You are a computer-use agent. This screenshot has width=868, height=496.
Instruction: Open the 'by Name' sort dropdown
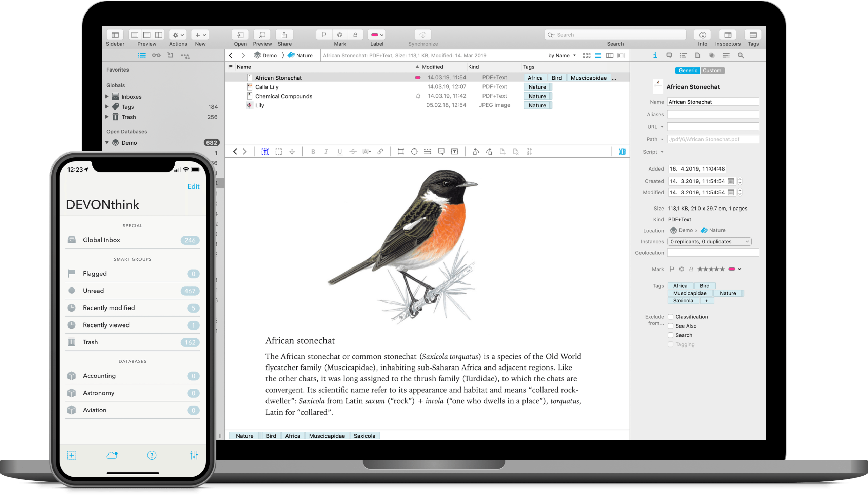click(x=562, y=55)
